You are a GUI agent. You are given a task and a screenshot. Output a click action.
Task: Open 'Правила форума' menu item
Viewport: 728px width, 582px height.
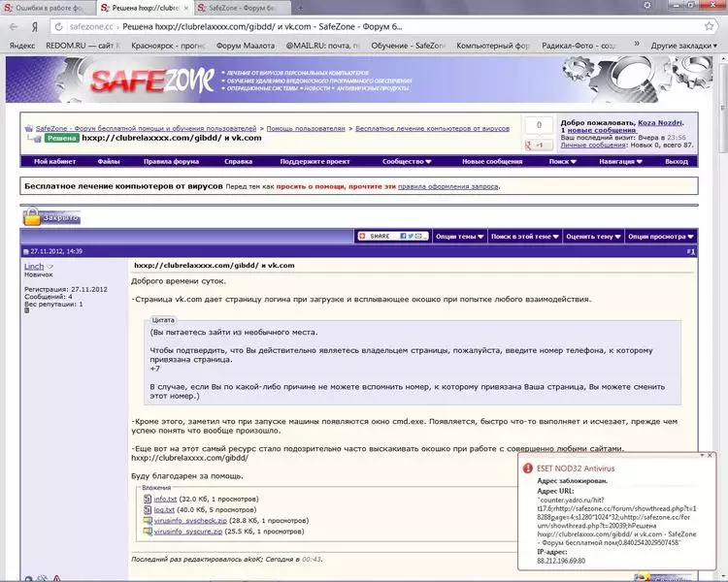[171, 162]
